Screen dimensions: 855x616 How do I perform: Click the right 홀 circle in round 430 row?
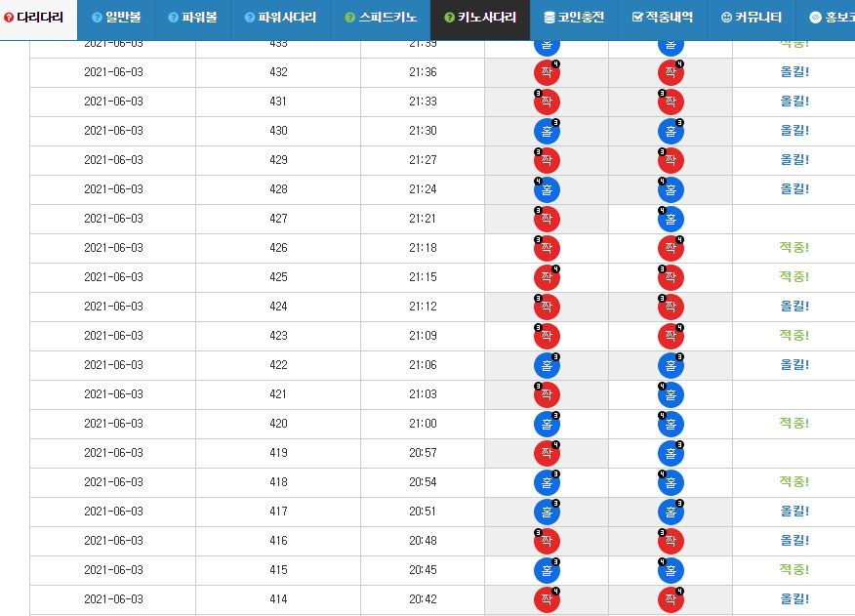point(671,131)
